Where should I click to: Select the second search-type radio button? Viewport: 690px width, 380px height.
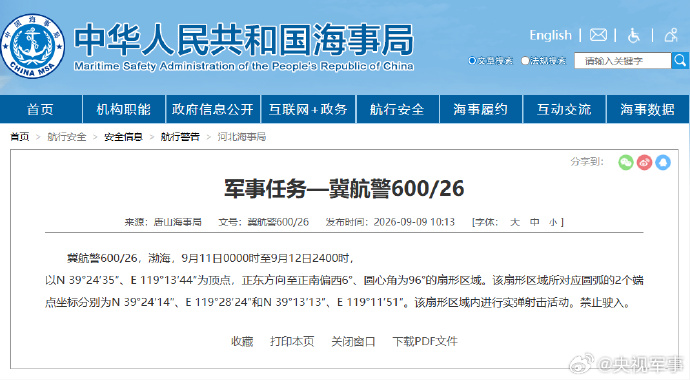coord(525,61)
